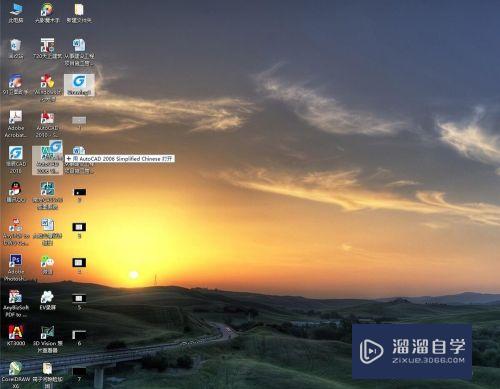Select the image thumbnail labeled 6

pos(79,337)
